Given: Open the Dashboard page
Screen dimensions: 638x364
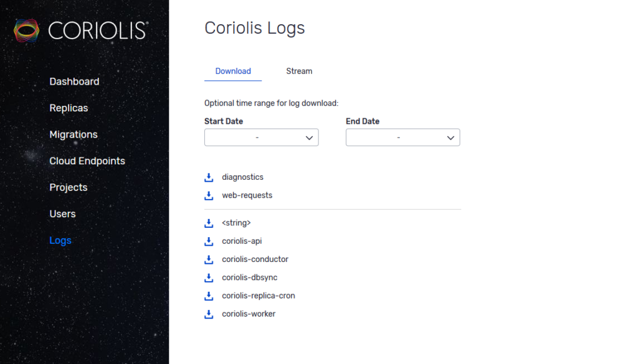Looking at the screenshot, I should 74,82.
